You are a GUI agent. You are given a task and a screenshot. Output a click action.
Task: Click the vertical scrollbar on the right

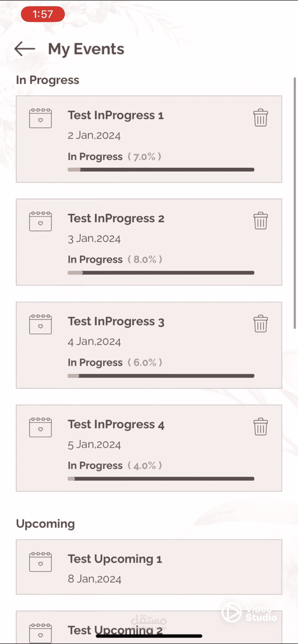295,203
